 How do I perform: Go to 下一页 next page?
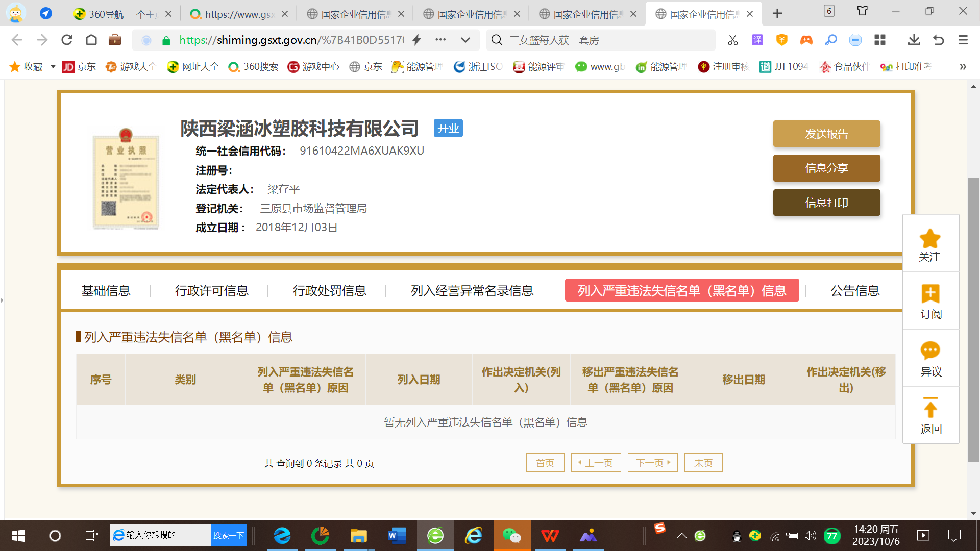(x=652, y=463)
